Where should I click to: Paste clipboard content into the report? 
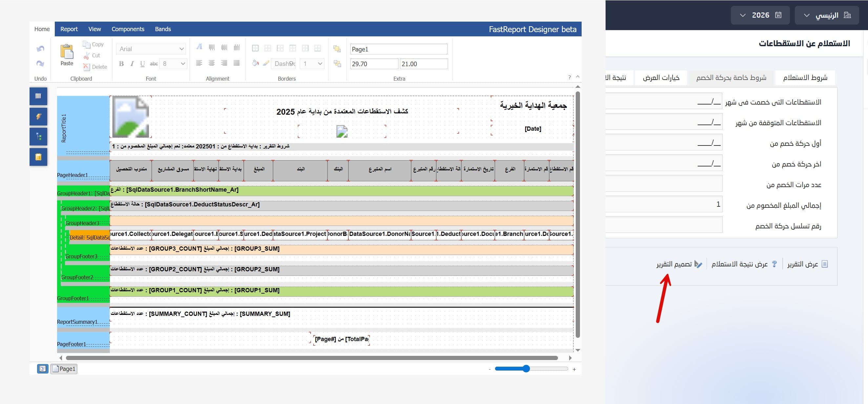67,55
